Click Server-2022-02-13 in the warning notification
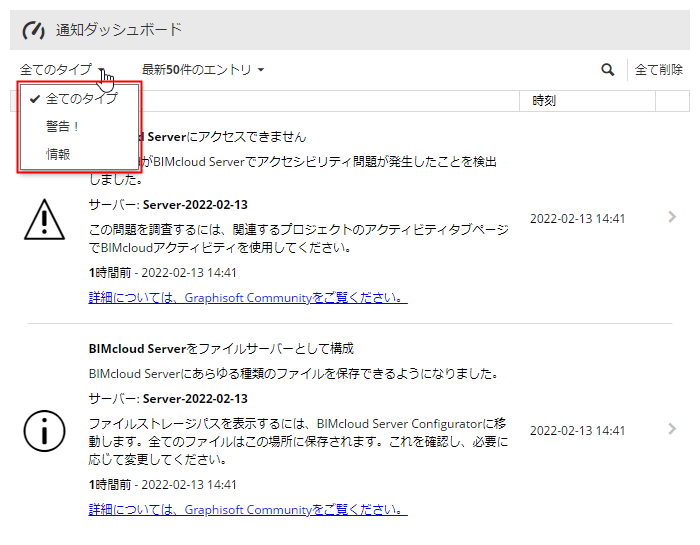 pos(195,204)
